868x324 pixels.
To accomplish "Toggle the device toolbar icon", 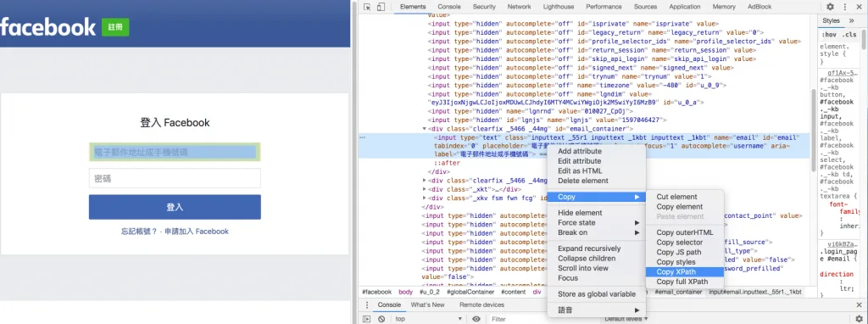I will pyautogui.click(x=381, y=7).
